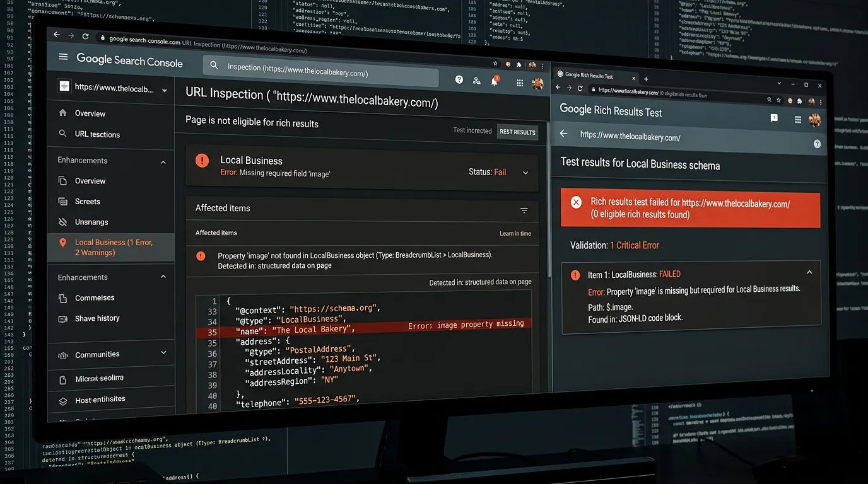Go back in the Search Console browser

[56, 35]
